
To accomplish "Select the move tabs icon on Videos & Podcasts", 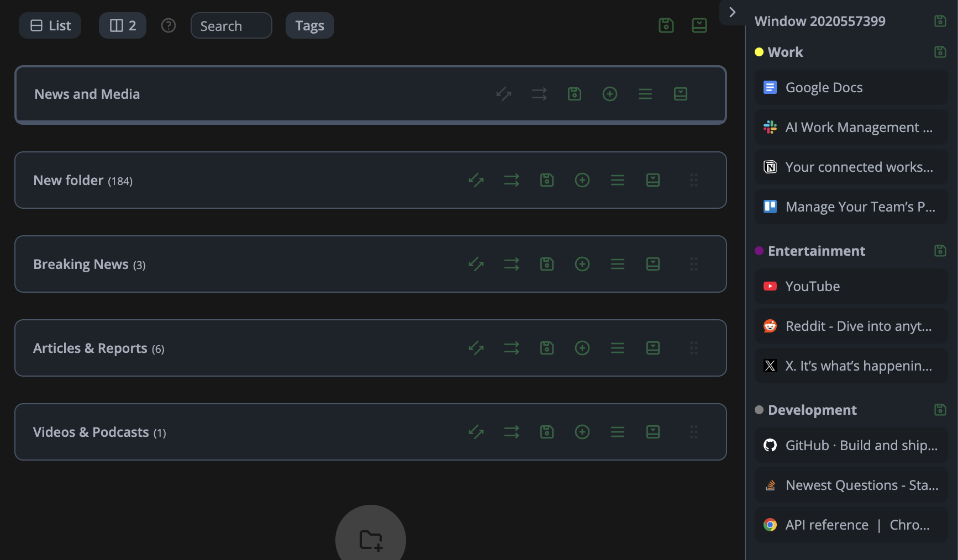I will (x=511, y=432).
